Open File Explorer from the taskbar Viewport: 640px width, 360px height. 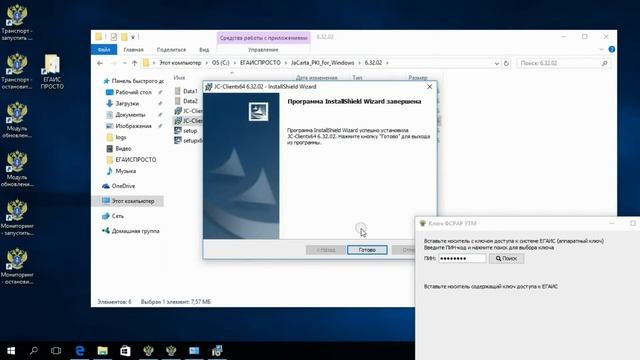click(102, 351)
